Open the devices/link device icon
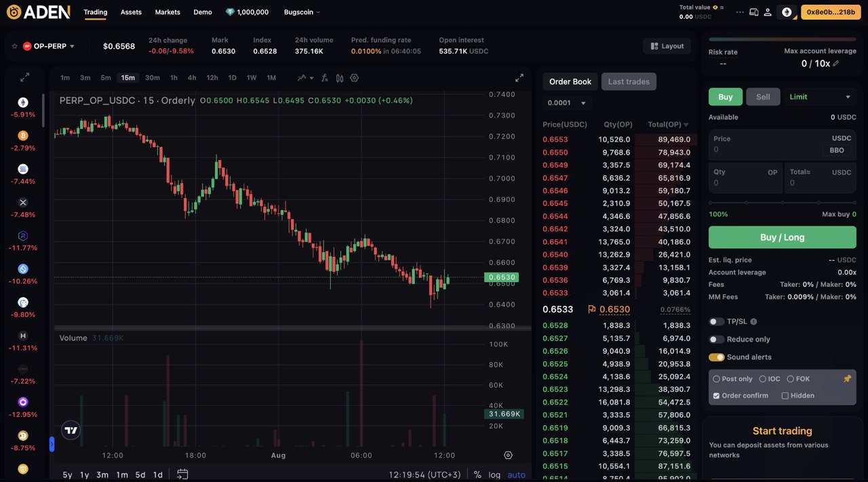Image resolution: width=868 pixels, height=482 pixels. [754, 12]
